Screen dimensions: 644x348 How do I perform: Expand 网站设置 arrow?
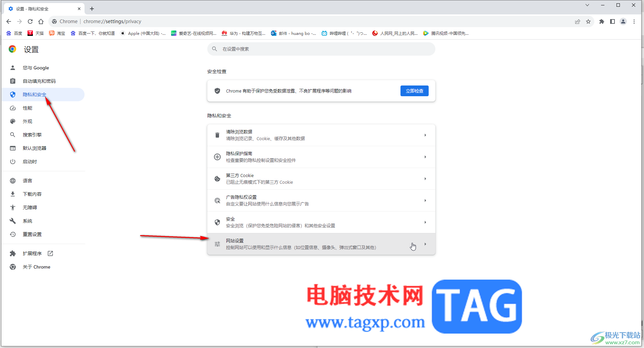click(x=425, y=244)
